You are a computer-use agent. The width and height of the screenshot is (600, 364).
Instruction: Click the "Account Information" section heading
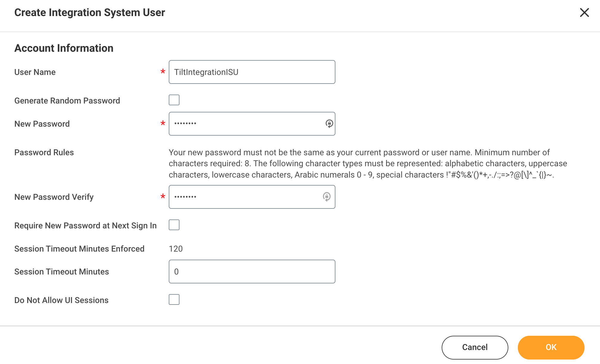(x=64, y=48)
